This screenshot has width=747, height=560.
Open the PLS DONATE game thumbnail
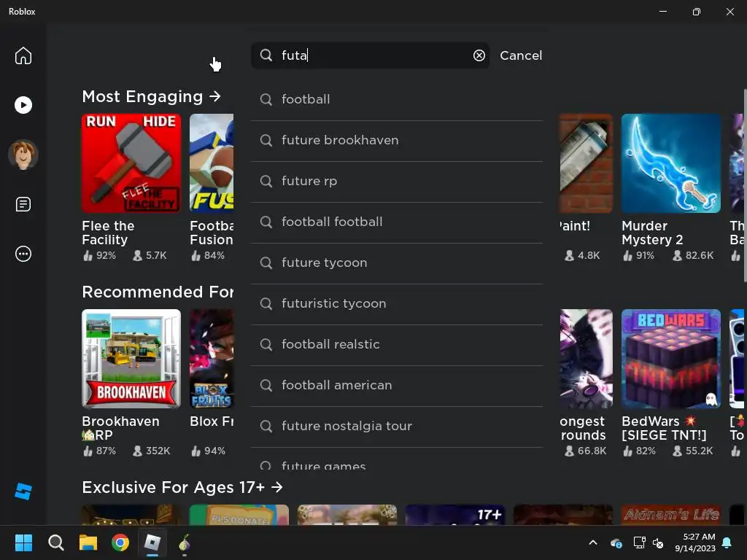point(239,515)
